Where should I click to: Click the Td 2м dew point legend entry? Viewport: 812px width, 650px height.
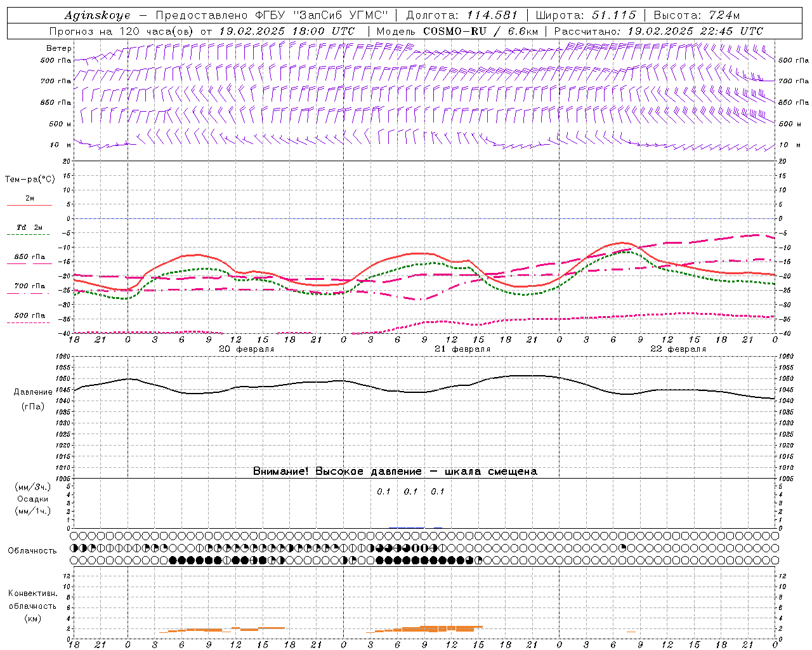point(29,227)
